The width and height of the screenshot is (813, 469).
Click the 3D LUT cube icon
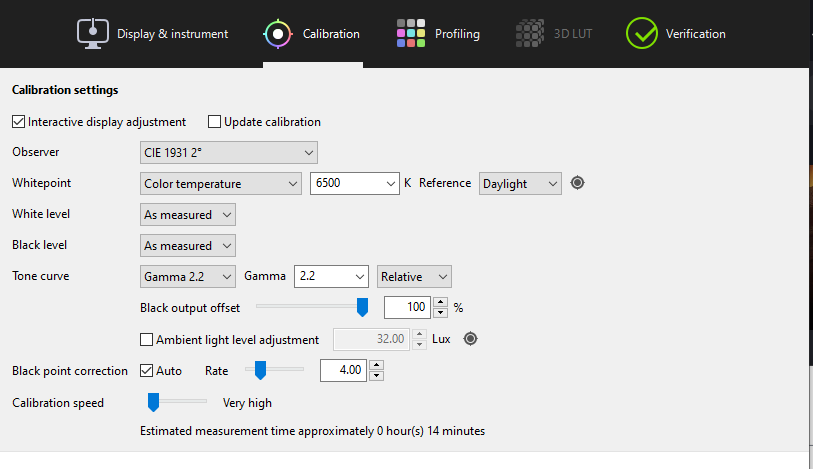click(x=530, y=33)
